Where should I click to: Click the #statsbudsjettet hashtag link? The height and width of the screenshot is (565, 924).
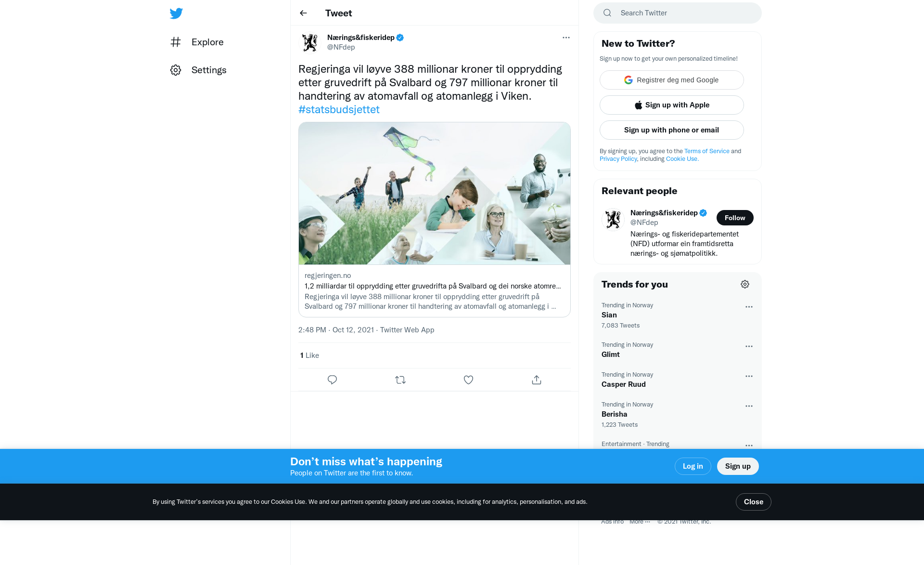pyautogui.click(x=339, y=110)
